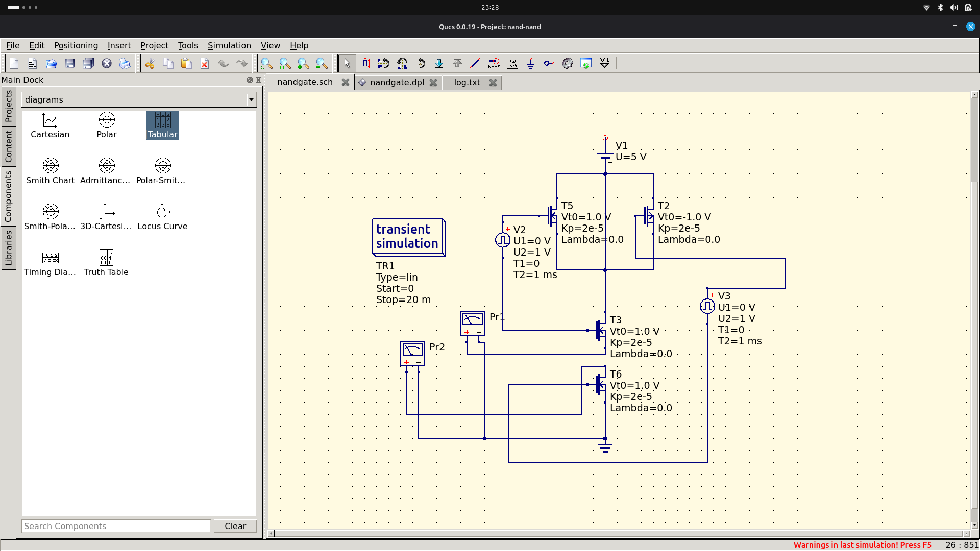This screenshot has width=980, height=551.
Task: Select the Timing Diagram item
Action: pos(50,263)
